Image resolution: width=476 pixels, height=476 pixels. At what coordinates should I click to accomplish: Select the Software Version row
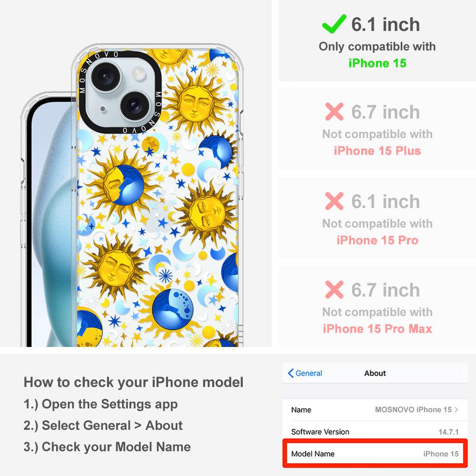375,431
